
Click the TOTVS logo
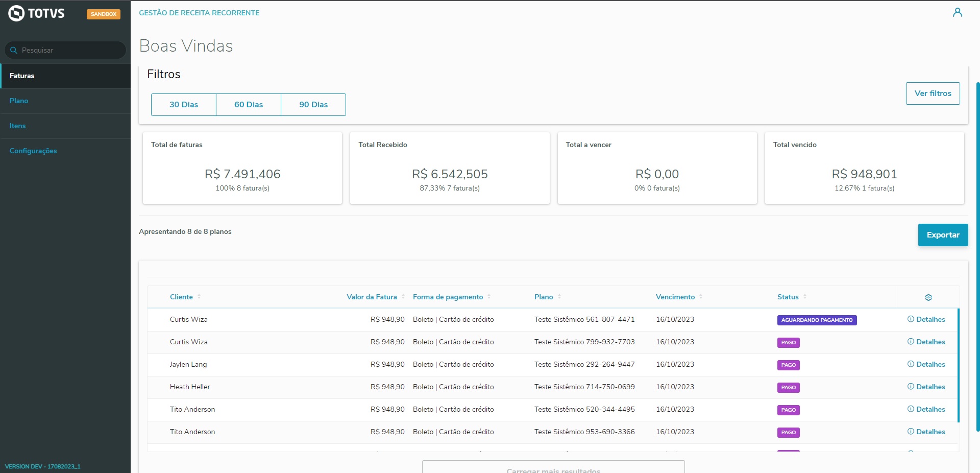tap(37, 13)
